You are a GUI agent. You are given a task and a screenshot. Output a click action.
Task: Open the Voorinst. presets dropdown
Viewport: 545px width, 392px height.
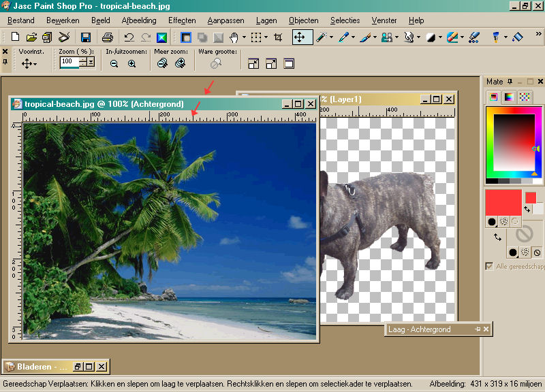tap(29, 63)
